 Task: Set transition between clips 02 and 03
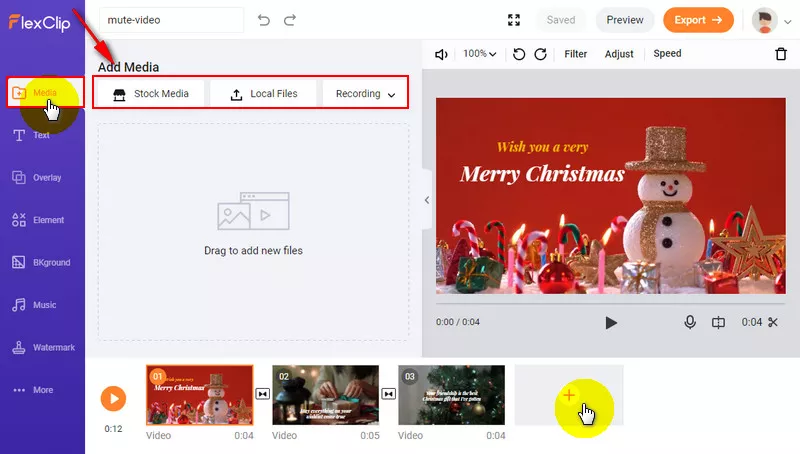389,394
